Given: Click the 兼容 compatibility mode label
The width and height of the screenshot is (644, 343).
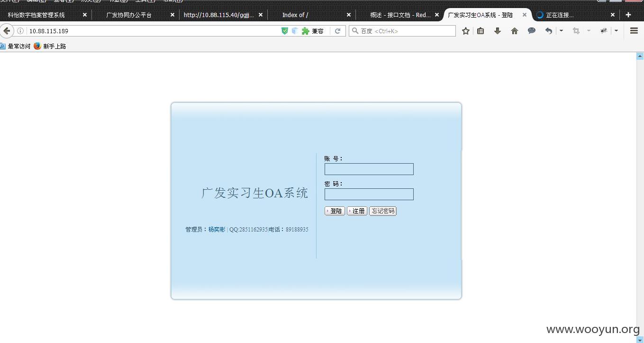Looking at the screenshot, I should click(x=317, y=31).
